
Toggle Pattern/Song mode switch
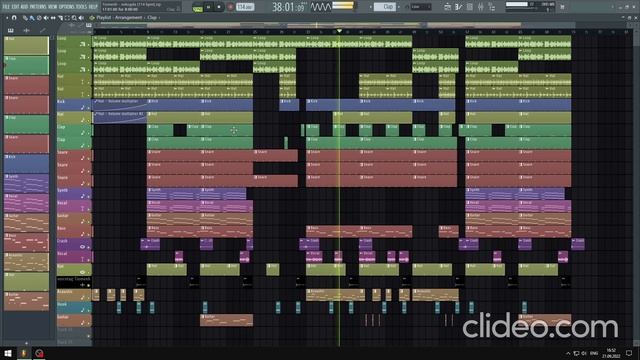click(197, 8)
